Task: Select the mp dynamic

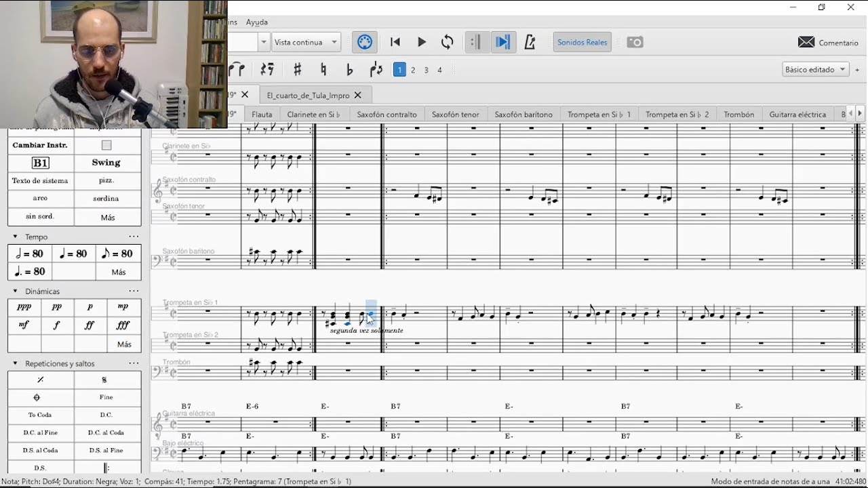Action: tap(123, 307)
